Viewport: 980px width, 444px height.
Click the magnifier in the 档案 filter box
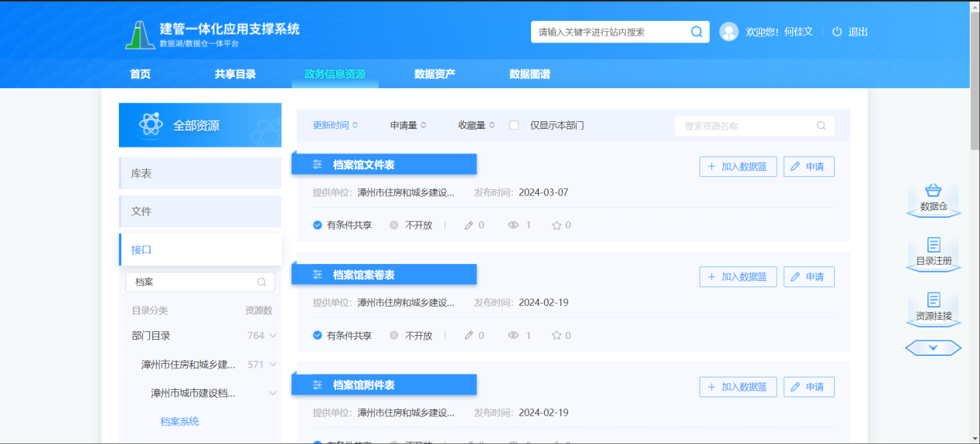(x=262, y=282)
